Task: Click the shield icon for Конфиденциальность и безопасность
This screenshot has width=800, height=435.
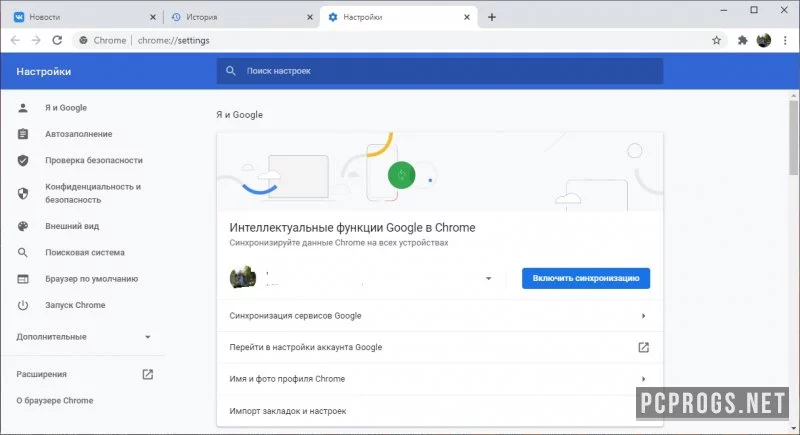Action: point(23,193)
